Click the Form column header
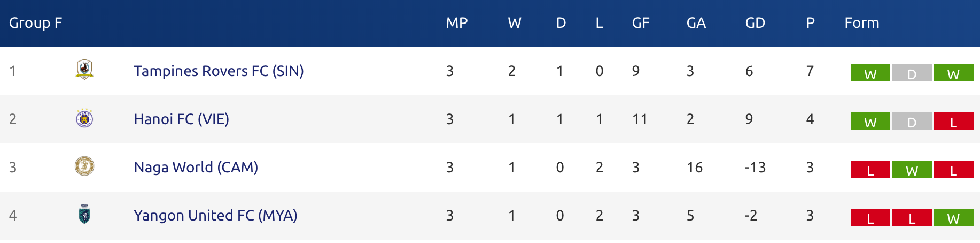The width and height of the screenshot is (980, 243). (861, 23)
